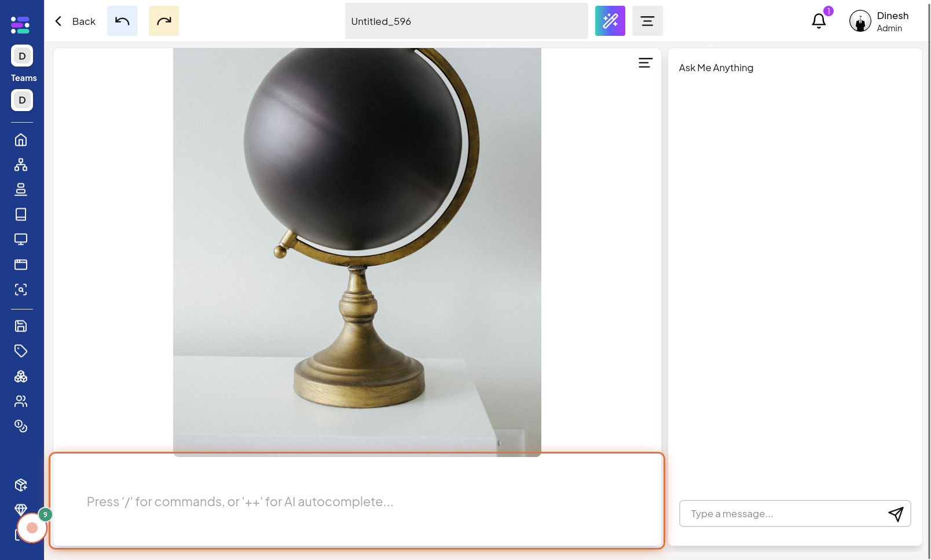
Task: Open the diamond/premium sidebar icon
Action: pyautogui.click(x=21, y=509)
